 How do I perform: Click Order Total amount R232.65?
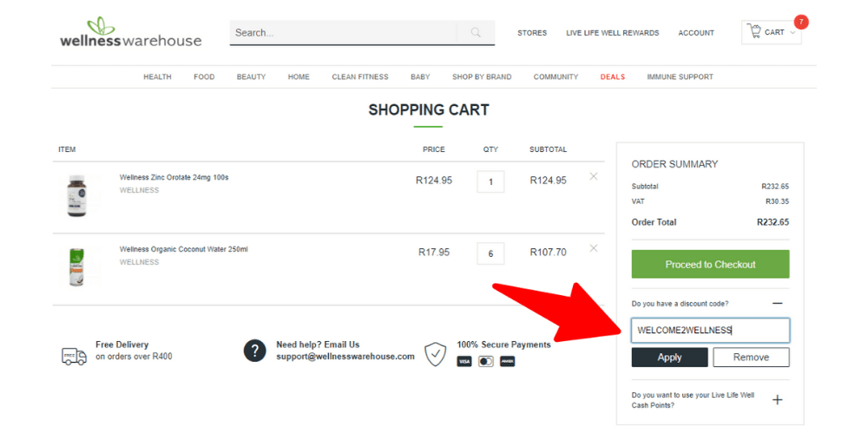[x=773, y=222]
